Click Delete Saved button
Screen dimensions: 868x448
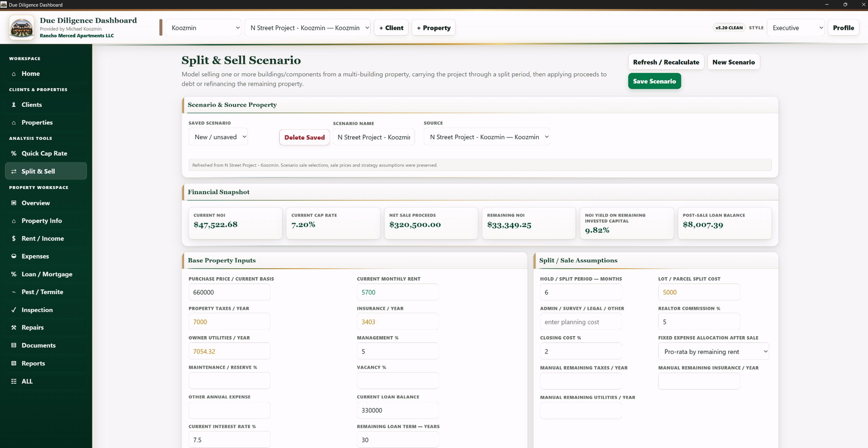point(304,137)
